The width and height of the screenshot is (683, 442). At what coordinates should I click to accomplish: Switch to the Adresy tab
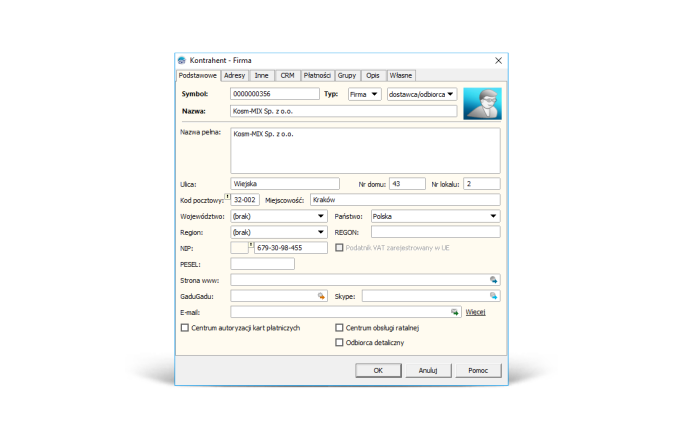[235, 75]
